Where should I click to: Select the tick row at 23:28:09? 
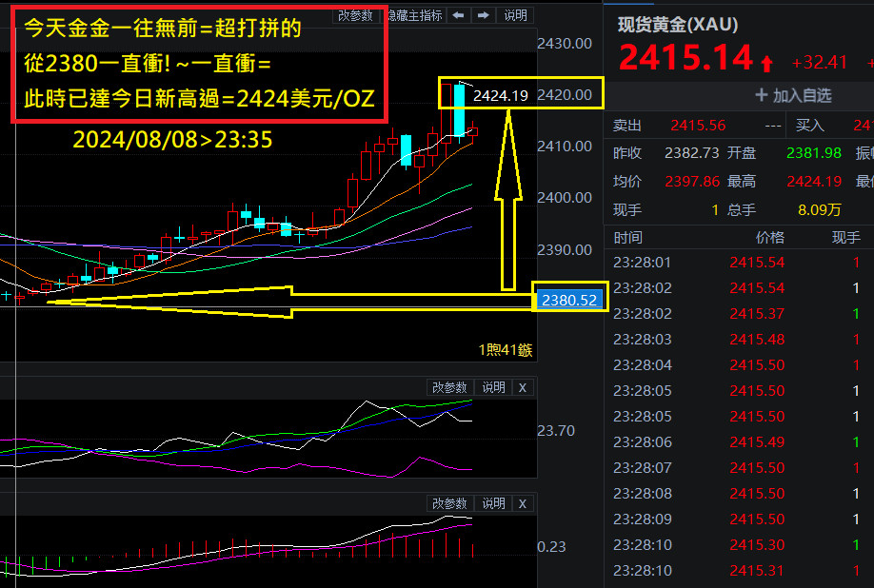[739, 519]
